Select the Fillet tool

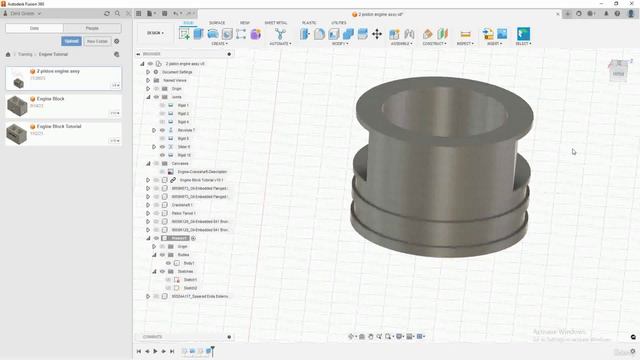[x=319, y=34]
